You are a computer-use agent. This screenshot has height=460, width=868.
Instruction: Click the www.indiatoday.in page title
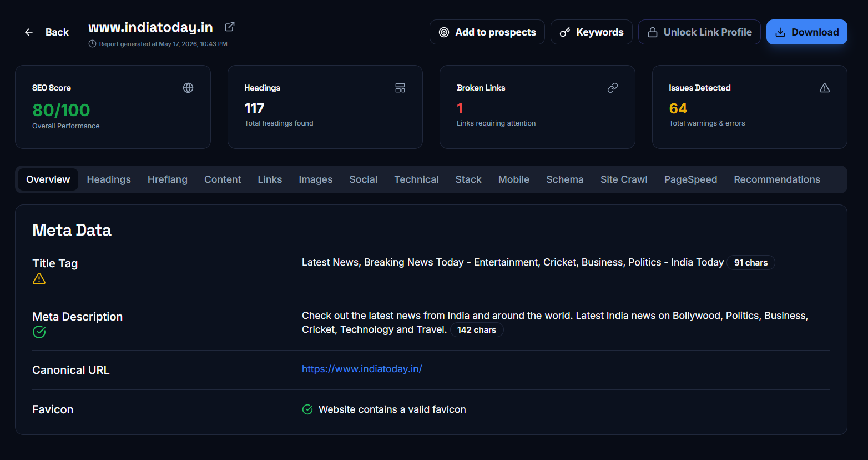point(150,27)
